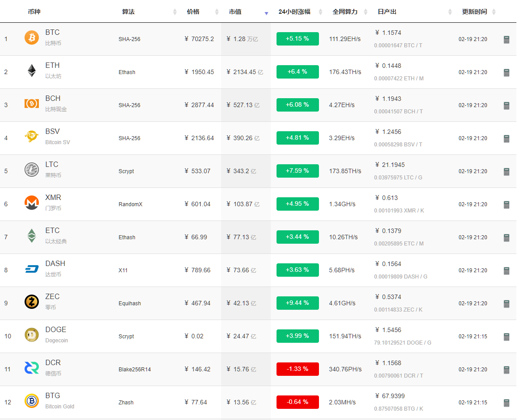Open the mining calculator for DASH row

tap(507, 271)
